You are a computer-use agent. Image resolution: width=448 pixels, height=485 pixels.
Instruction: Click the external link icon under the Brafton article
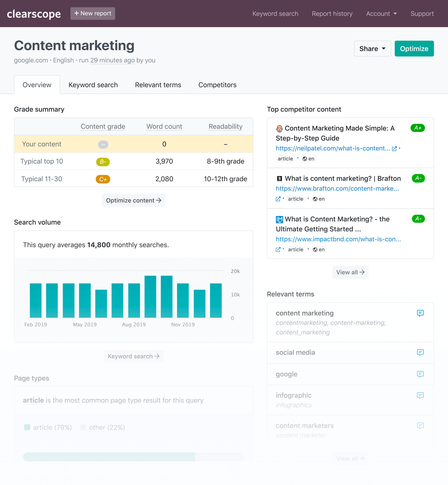coord(278,199)
